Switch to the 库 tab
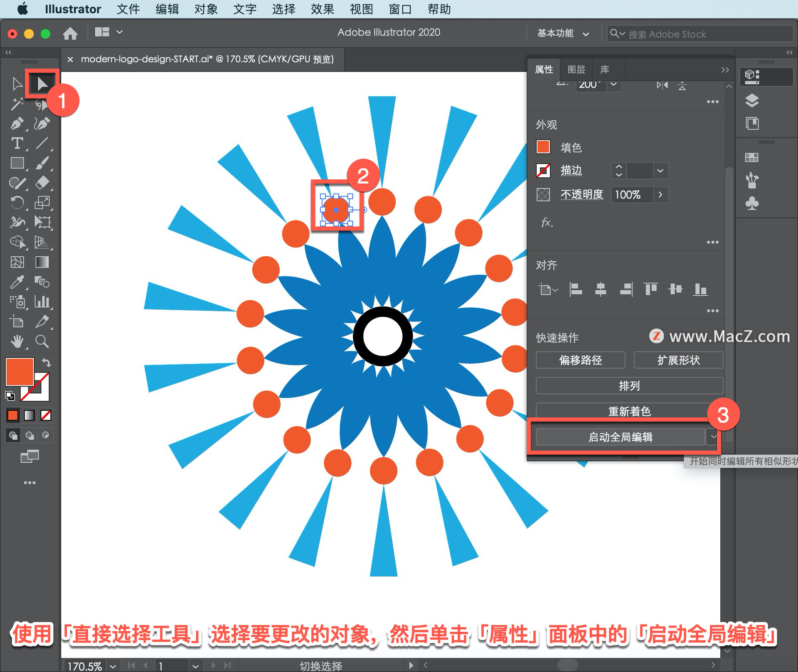798x672 pixels. (605, 69)
